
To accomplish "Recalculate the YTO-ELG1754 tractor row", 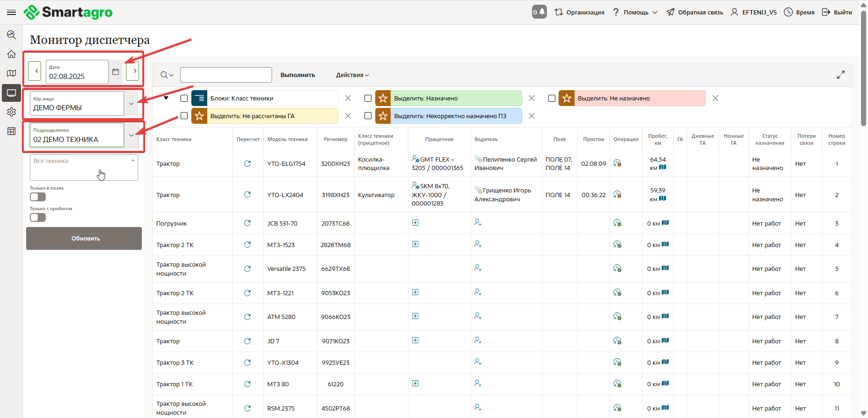I will (x=247, y=163).
